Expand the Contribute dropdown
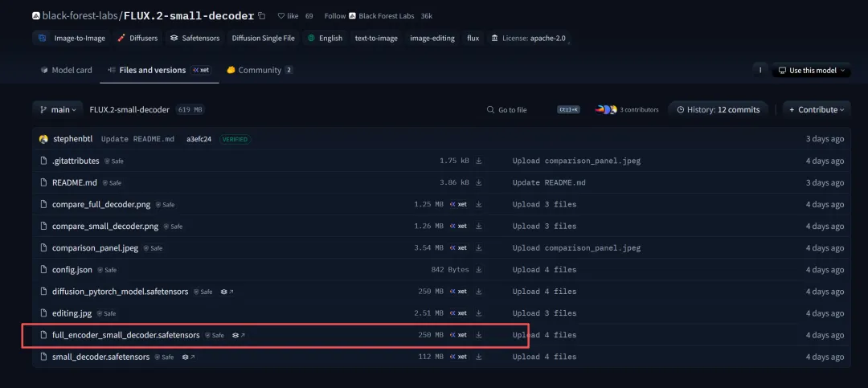Screen dimensions: 868x388 click(817, 109)
